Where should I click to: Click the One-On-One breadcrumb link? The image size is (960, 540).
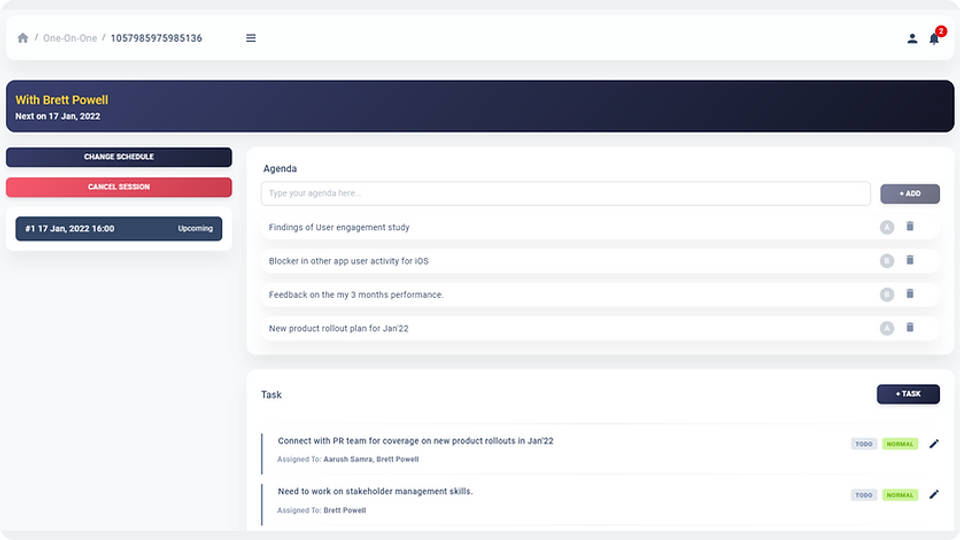tap(70, 38)
